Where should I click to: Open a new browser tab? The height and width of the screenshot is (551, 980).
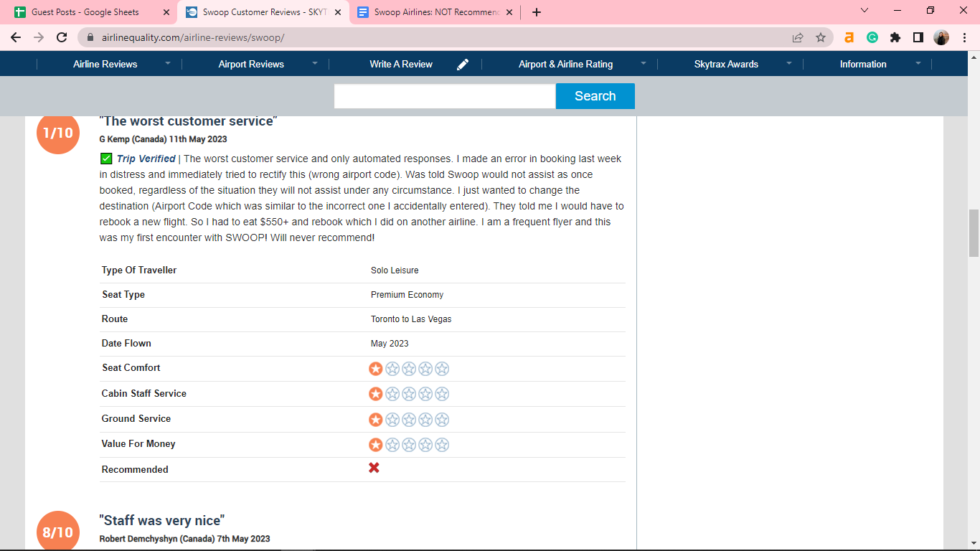(x=537, y=12)
